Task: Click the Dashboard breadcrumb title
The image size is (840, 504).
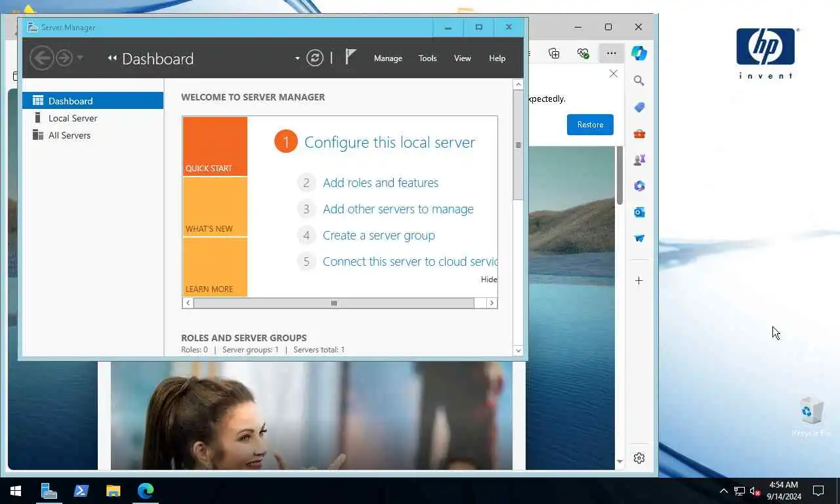Action: click(157, 58)
